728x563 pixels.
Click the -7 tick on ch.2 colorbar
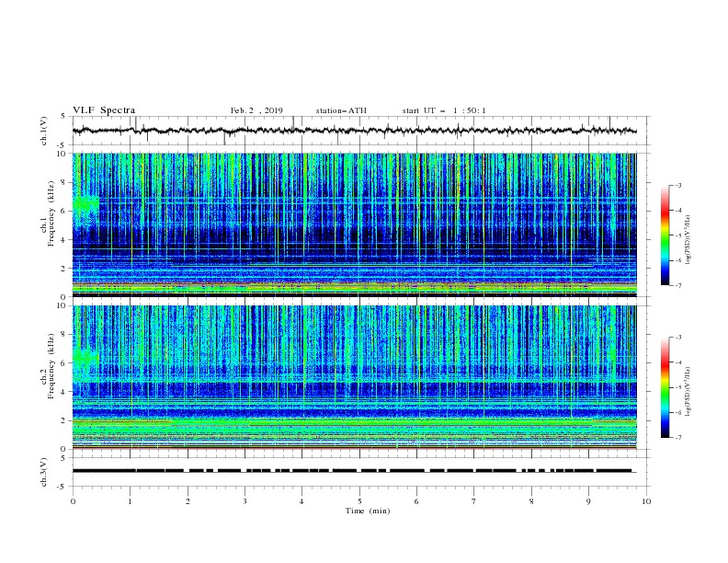677,438
